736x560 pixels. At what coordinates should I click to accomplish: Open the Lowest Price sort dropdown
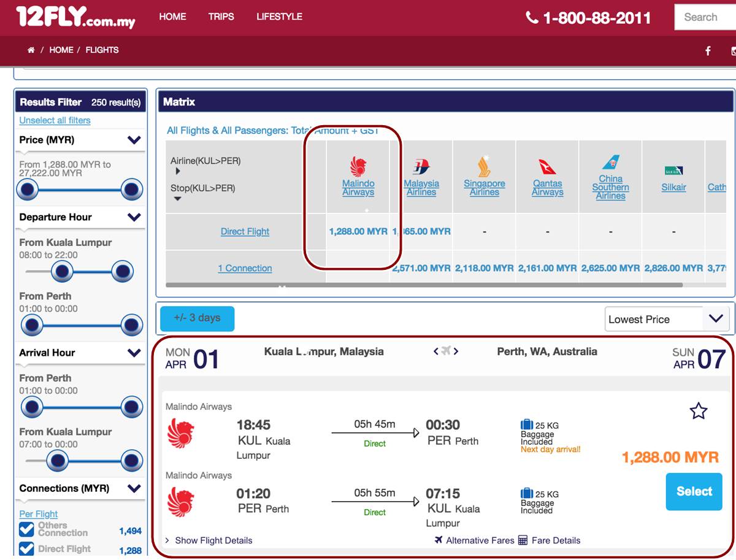[667, 319]
